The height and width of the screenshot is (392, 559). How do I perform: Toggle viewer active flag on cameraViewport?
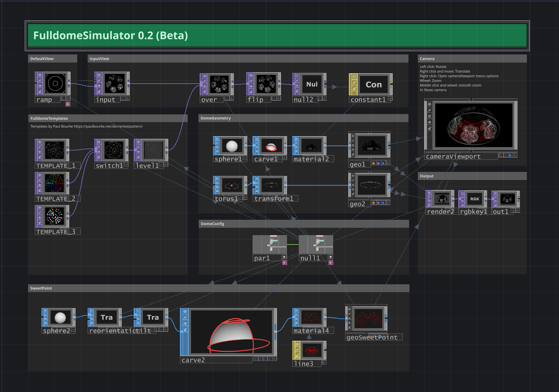point(430,104)
